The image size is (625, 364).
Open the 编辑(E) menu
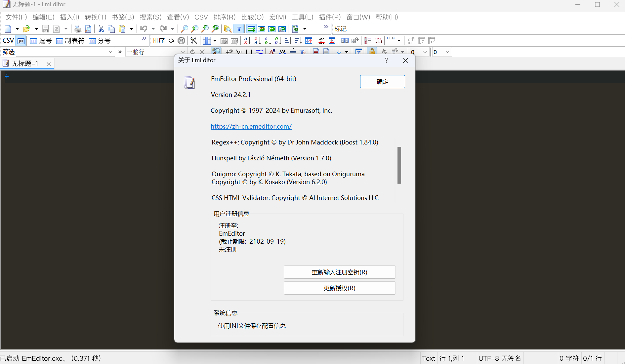coord(43,17)
